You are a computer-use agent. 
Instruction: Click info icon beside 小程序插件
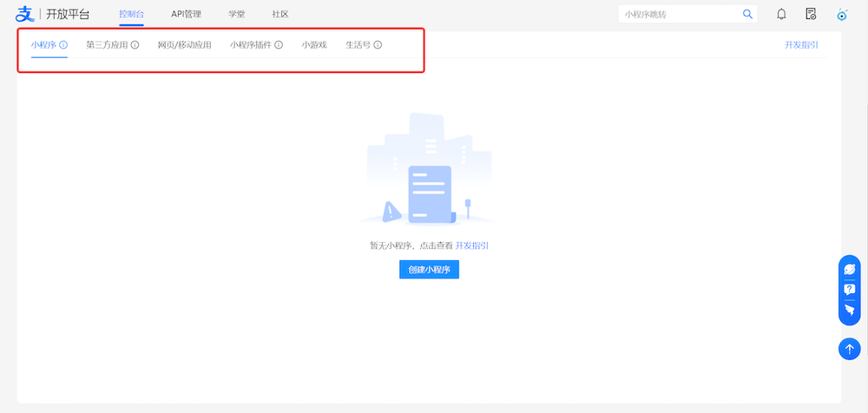point(279,44)
